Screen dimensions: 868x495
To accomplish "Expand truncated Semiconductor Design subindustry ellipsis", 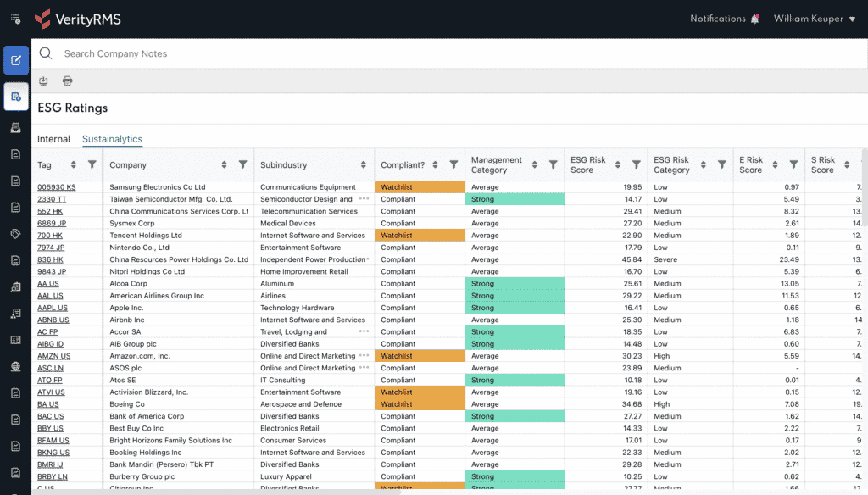I will coord(364,199).
